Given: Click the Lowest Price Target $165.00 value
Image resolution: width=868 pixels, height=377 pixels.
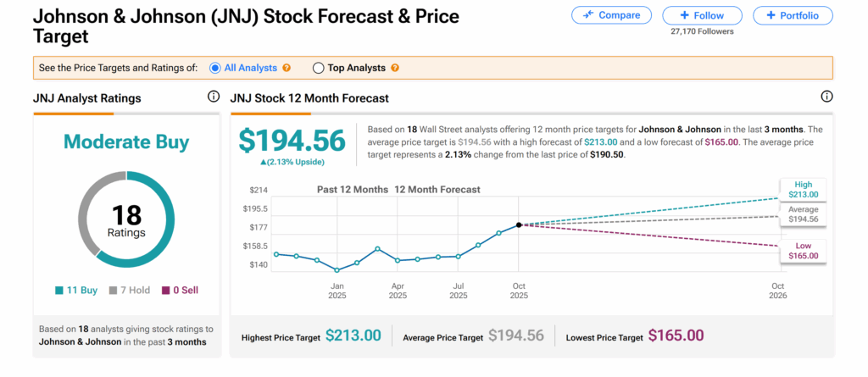Looking at the screenshot, I should [x=676, y=335].
